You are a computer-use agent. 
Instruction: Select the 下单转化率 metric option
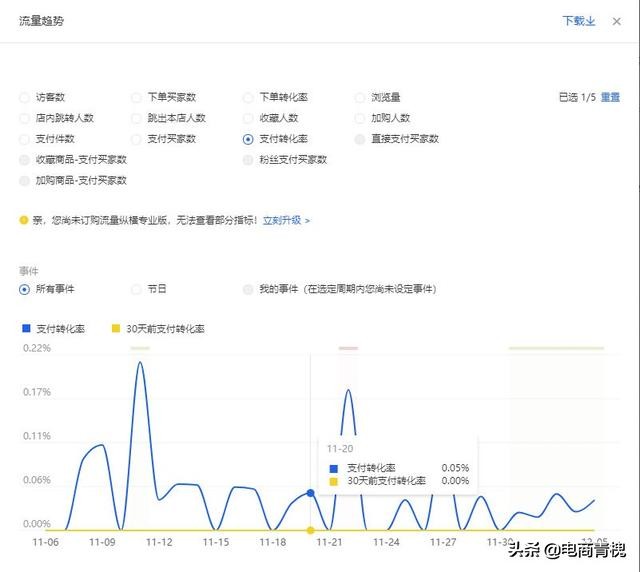(248, 98)
